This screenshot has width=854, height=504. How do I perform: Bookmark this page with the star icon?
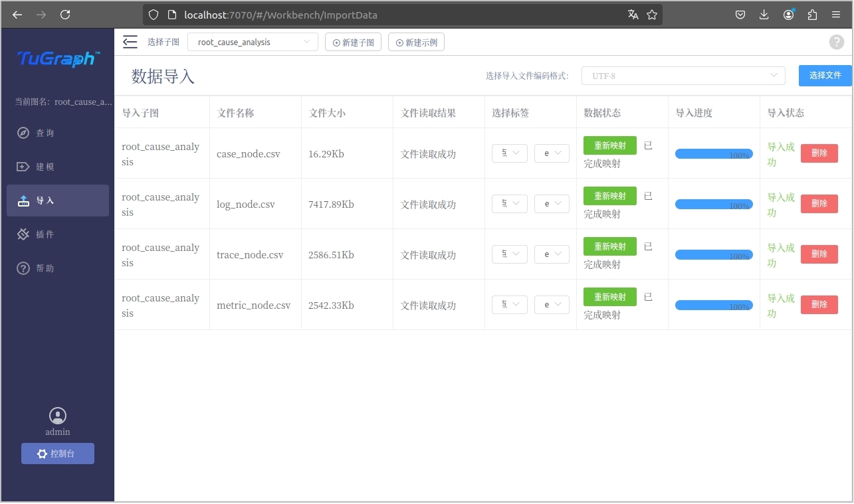[652, 15]
